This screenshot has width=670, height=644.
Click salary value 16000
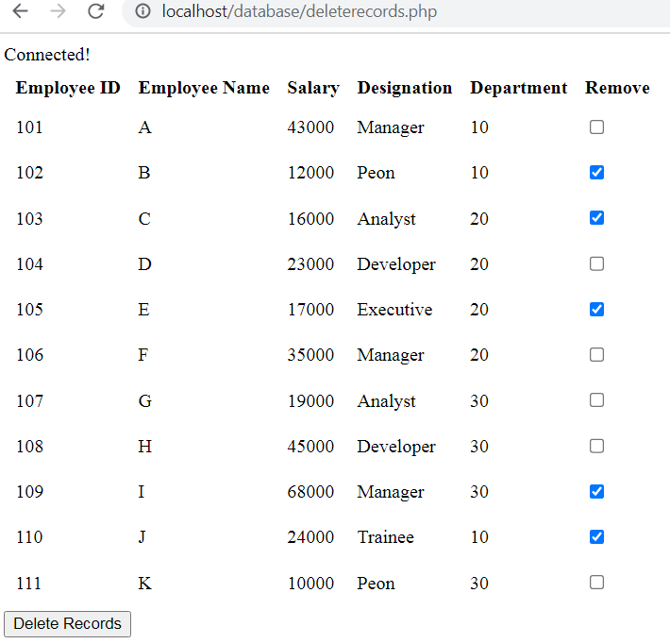310,218
